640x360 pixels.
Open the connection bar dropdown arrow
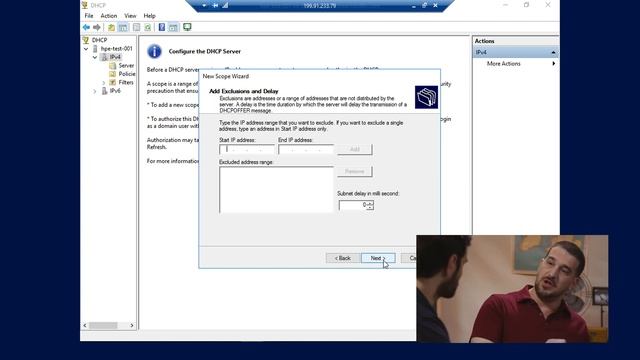(x=204, y=5)
